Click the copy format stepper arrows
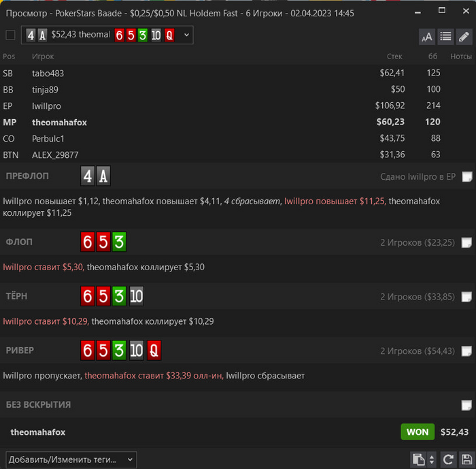 pos(432,459)
